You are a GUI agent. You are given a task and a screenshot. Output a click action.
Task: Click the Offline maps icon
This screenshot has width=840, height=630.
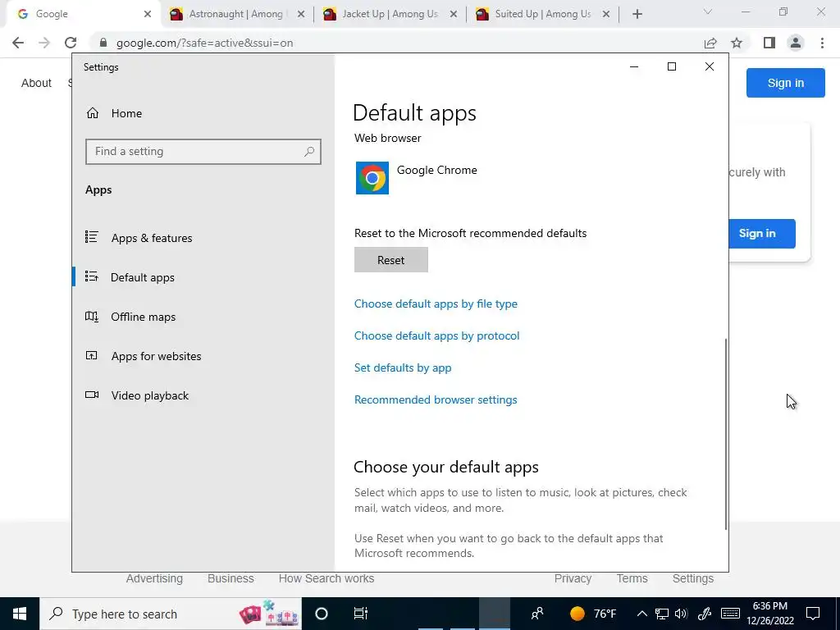point(92,316)
